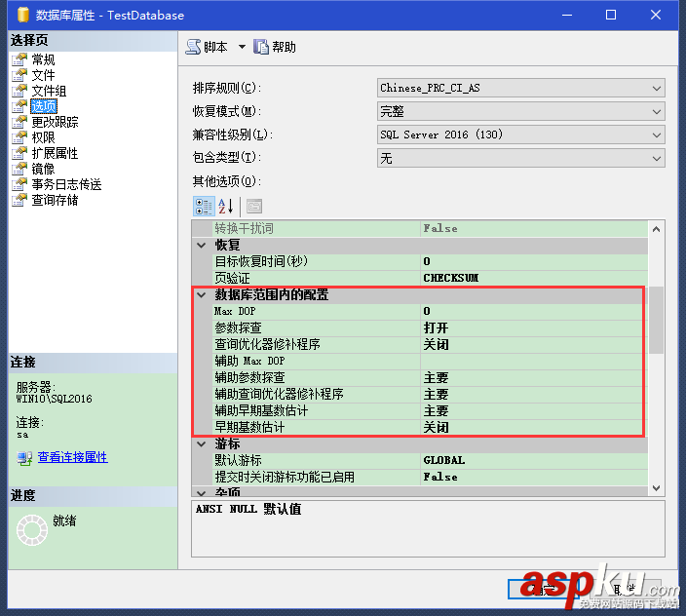686x616 pixels.
Task: Open the 文件组 page icon
Action: 19,91
